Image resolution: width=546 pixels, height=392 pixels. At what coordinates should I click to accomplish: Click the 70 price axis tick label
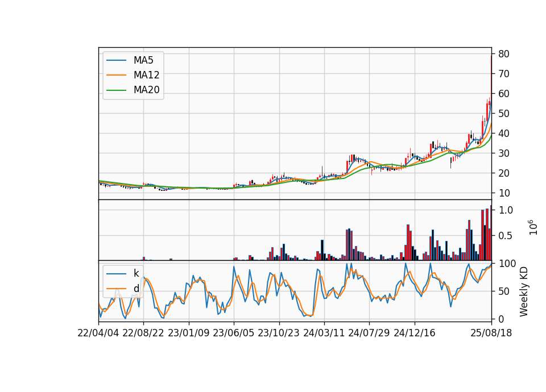click(503, 74)
